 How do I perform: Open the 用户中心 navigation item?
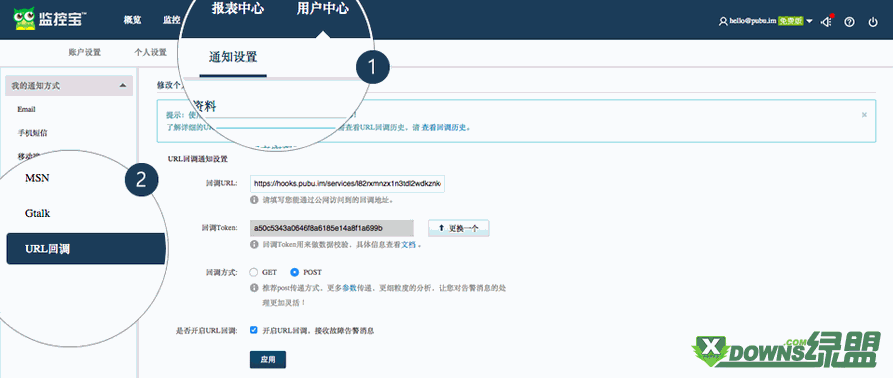(323, 9)
